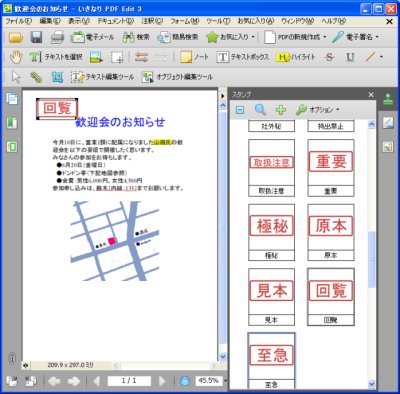400x394 pixels.
Task: Click the green stamp icon in right sidebar
Action: [x=388, y=99]
